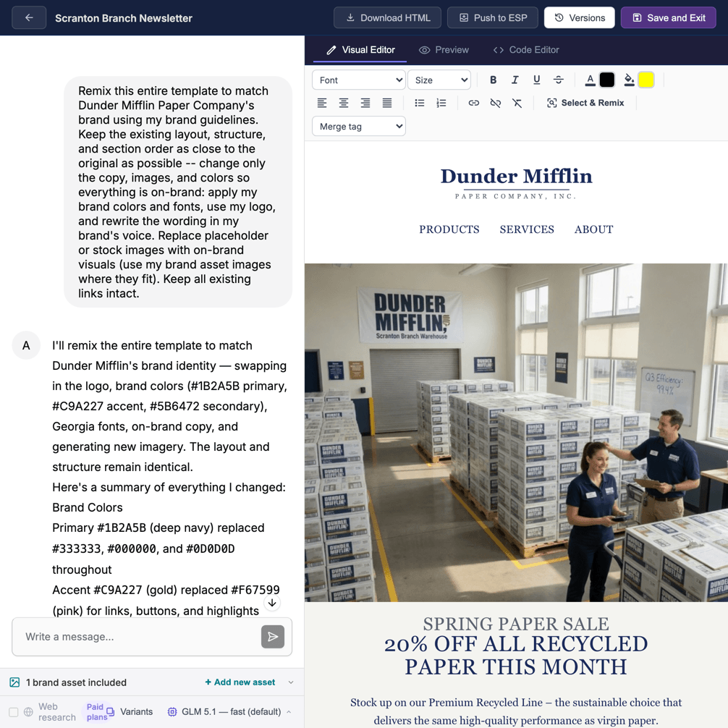Viewport: 728px width, 728px height.
Task: Click the back arrow button
Action: (29, 17)
